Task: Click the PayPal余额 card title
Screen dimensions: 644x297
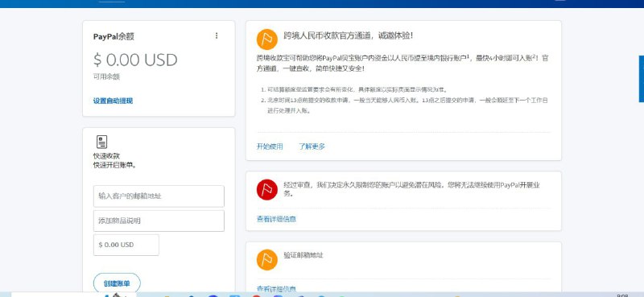Action: tap(114, 36)
